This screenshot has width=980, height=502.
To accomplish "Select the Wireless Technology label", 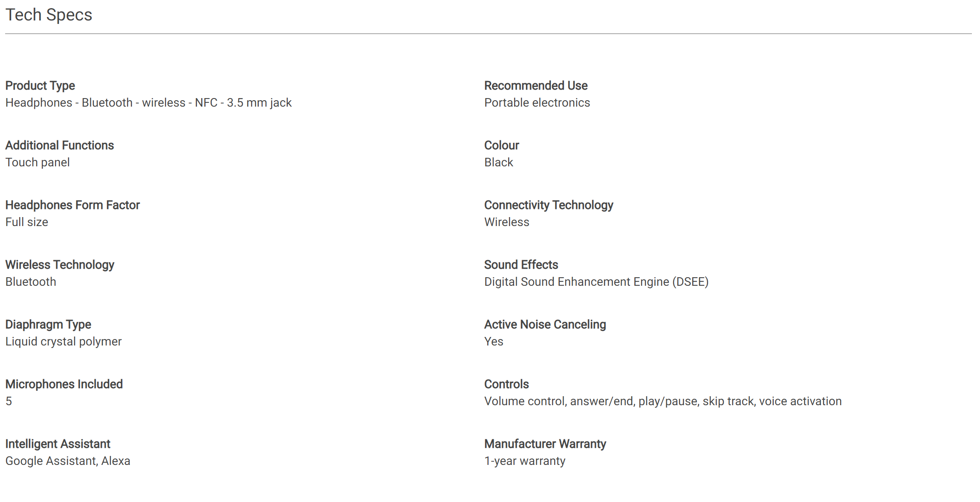I will coord(60,265).
